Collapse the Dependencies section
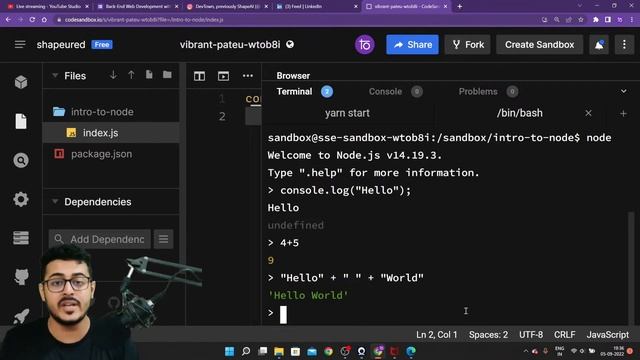The height and width of the screenshot is (360, 640). tap(55, 202)
